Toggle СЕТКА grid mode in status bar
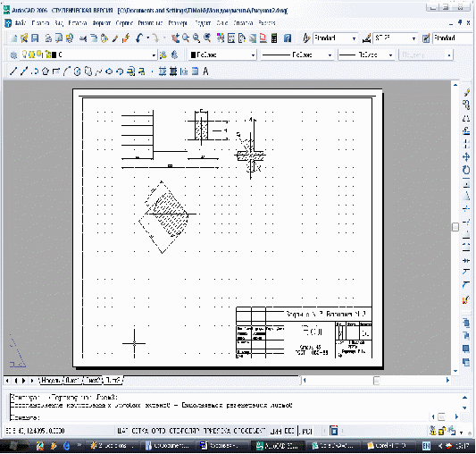Image resolution: width=476 pixels, height=454 pixels. click(x=140, y=431)
